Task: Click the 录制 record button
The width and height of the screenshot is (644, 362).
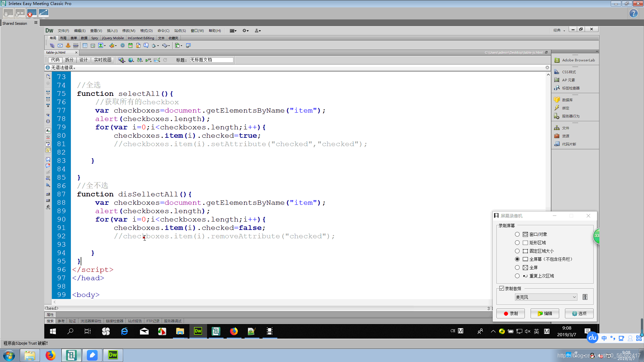Action: (511, 313)
